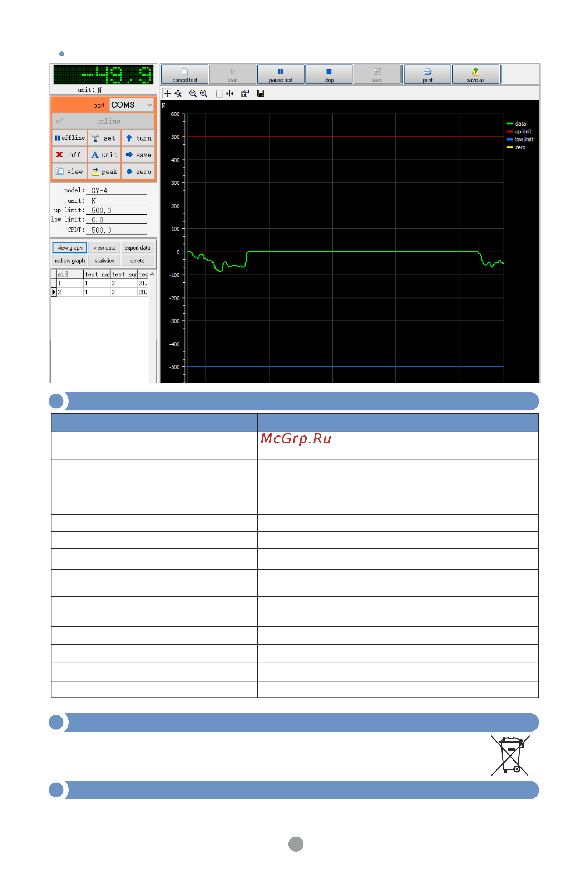Click the view graph button
The width and height of the screenshot is (588, 876).
tap(70, 248)
